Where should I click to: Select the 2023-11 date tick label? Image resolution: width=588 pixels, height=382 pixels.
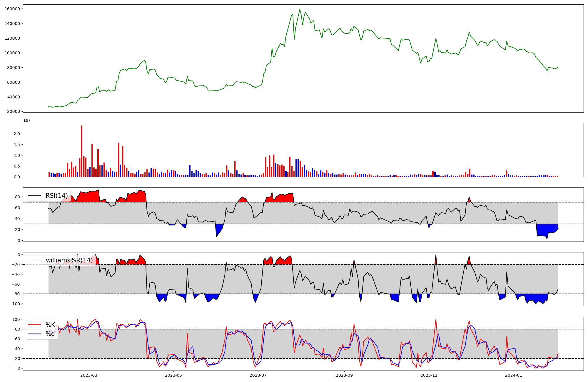pos(429,375)
